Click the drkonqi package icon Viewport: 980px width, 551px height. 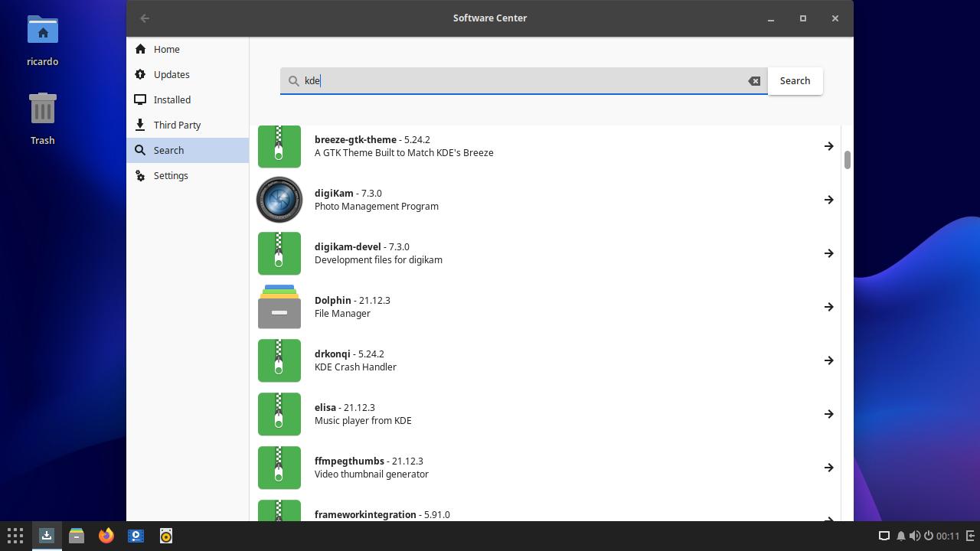click(279, 360)
